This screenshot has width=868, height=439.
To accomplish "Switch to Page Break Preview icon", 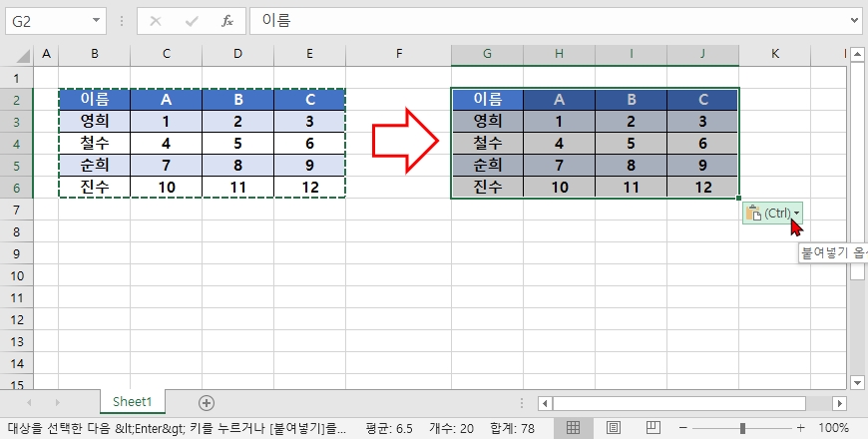I will (653, 427).
